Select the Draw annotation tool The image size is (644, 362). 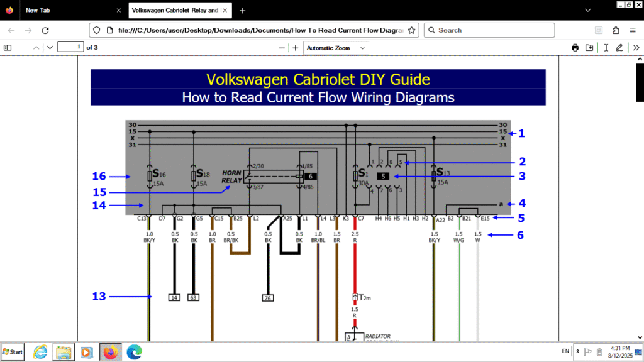click(x=619, y=48)
